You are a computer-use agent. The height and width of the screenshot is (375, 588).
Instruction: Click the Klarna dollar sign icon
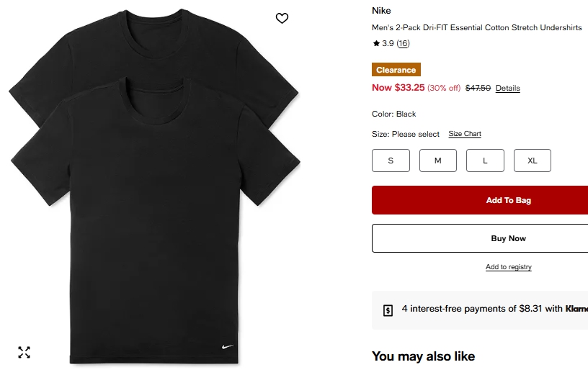click(388, 310)
